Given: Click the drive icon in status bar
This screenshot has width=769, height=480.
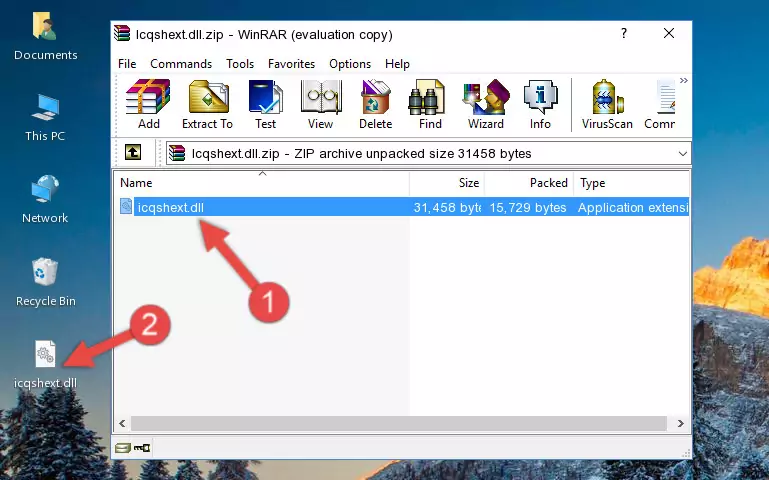Looking at the screenshot, I should pos(123,447).
